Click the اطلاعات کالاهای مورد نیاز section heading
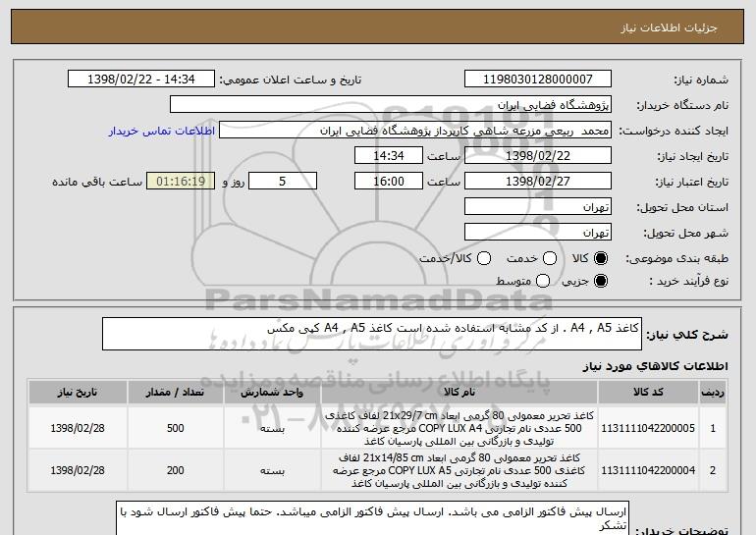This screenshot has width=756, height=535. click(x=655, y=366)
